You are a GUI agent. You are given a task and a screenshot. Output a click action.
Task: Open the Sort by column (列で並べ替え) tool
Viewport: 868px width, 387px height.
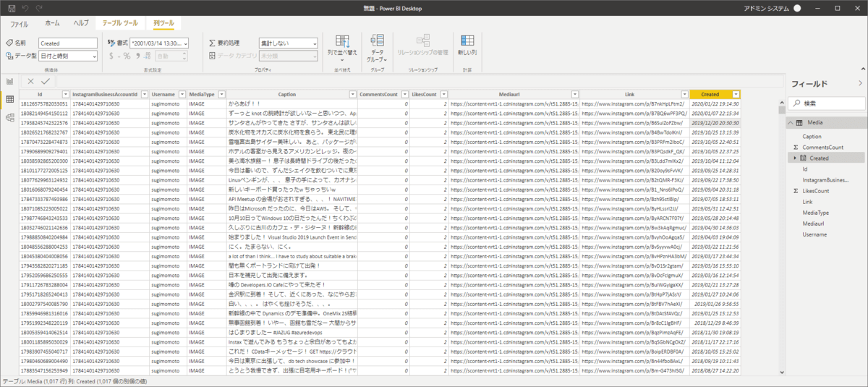(341, 46)
